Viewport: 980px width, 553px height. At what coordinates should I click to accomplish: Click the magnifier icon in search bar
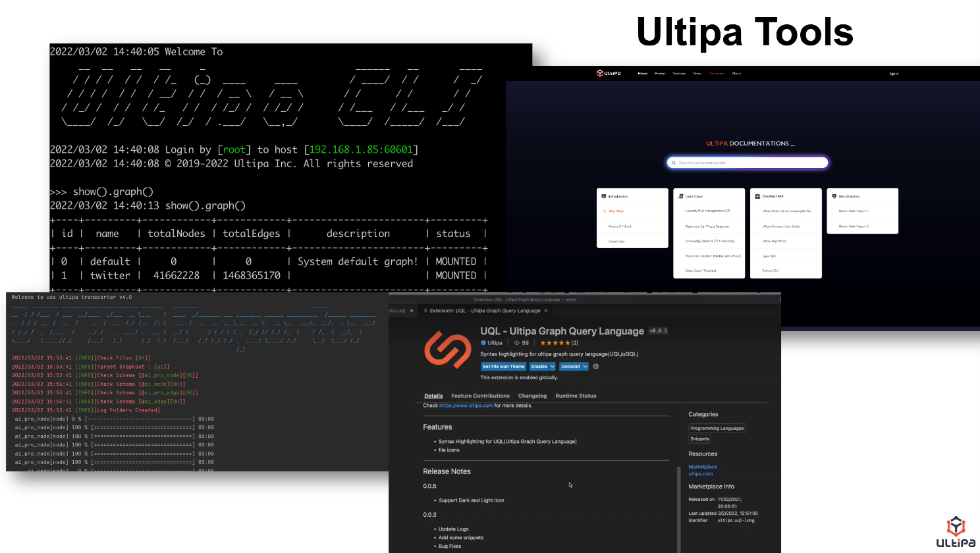point(674,163)
